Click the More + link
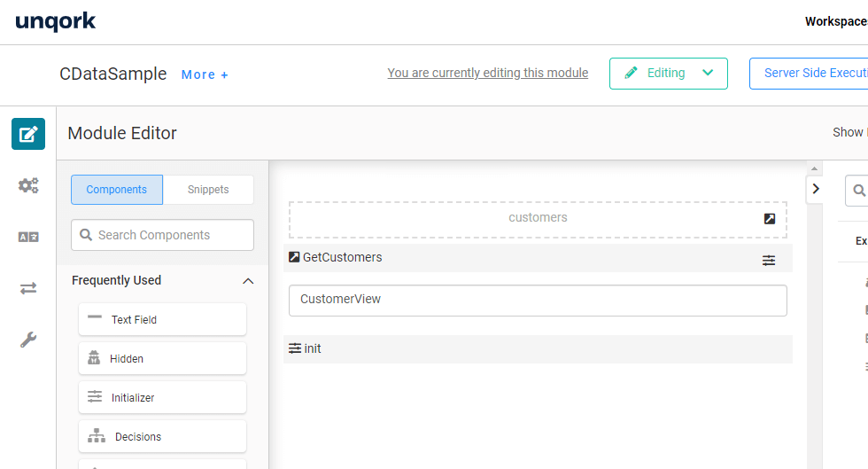The image size is (868, 469). click(x=205, y=74)
